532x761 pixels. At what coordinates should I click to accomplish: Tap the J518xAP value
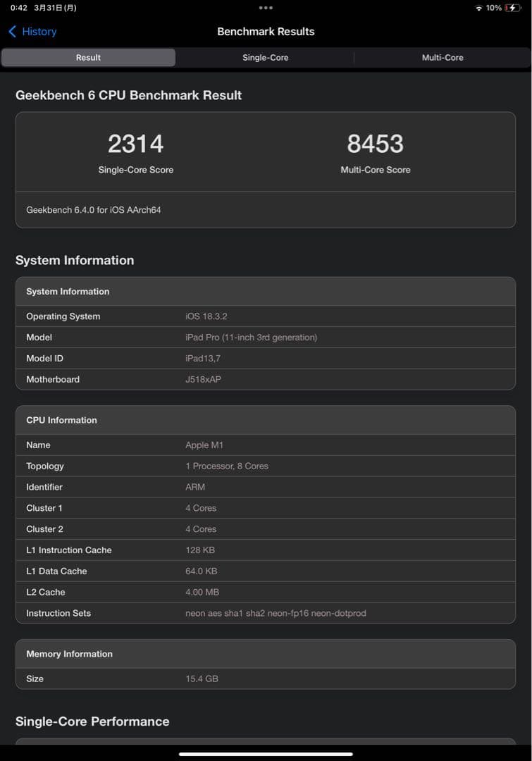tap(204, 380)
